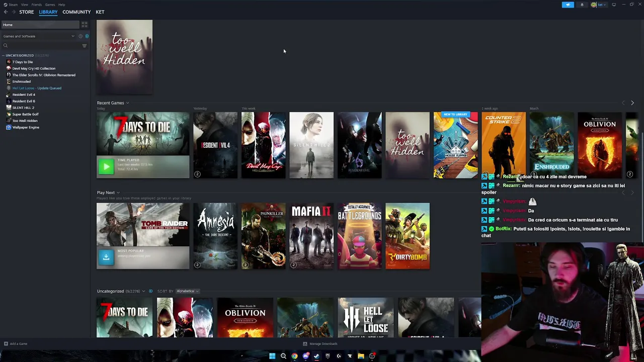Click the Tomb Raider download button
The width and height of the screenshot is (644, 362).
pyautogui.click(x=106, y=257)
